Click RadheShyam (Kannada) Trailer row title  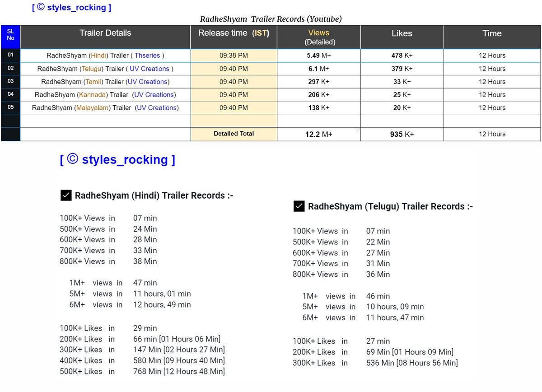click(82, 95)
